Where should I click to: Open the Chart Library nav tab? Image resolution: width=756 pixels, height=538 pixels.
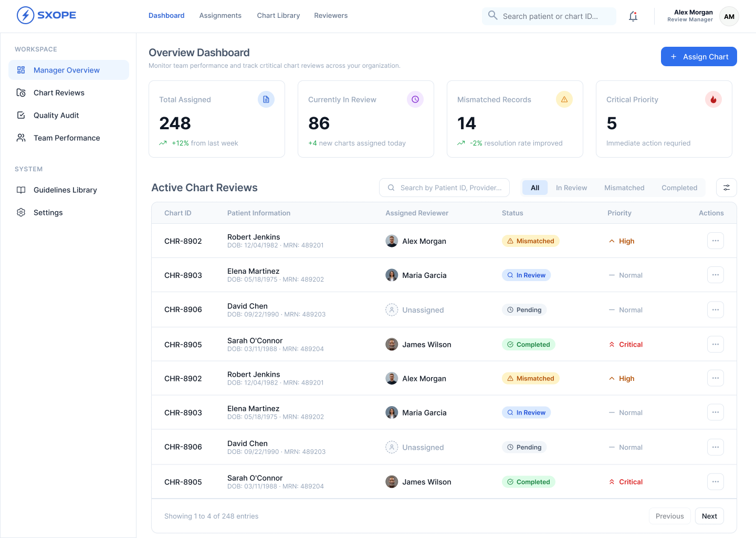coord(278,16)
